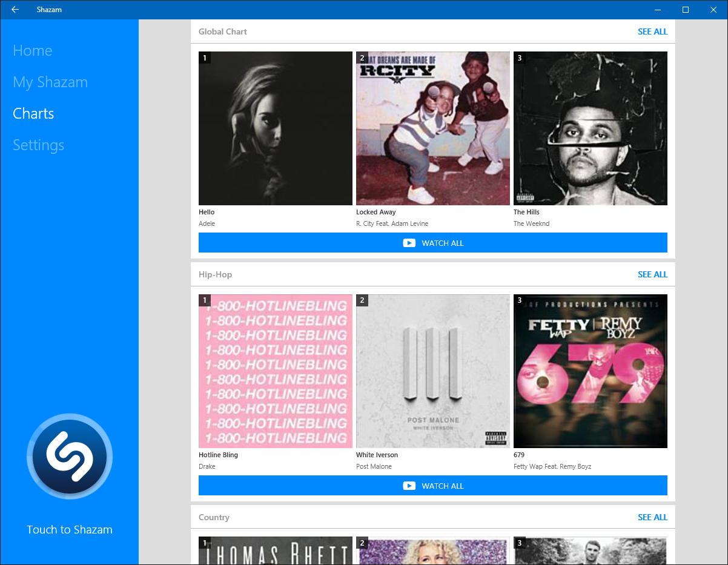The image size is (728, 565).
Task: Click the artist name "The Weeknd"
Action: pos(531,223)
